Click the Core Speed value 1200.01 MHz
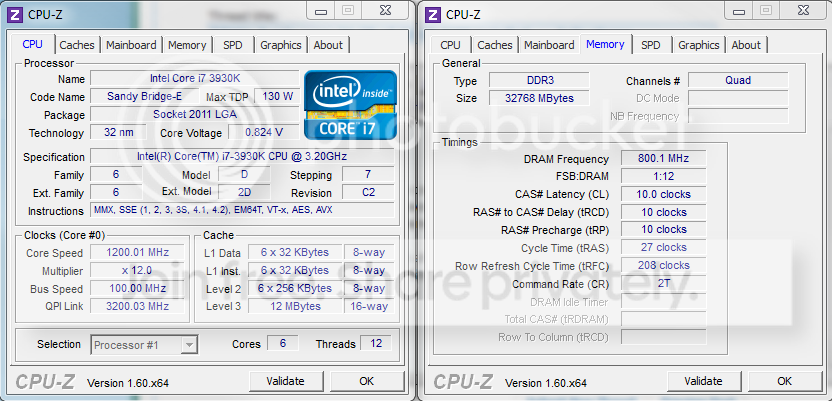The height and width of the screenshot is (401, 832). tap(137, 252)
